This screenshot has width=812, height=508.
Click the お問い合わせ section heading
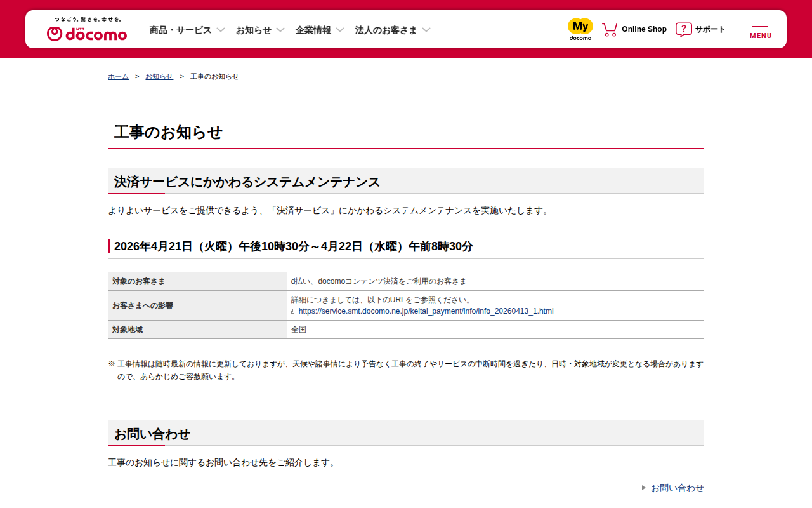152,434
